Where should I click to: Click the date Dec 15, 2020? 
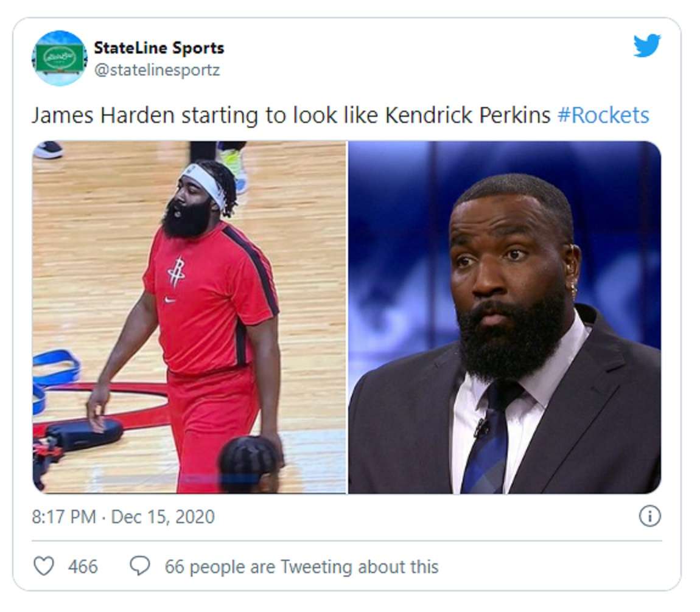tap(163, 516)
